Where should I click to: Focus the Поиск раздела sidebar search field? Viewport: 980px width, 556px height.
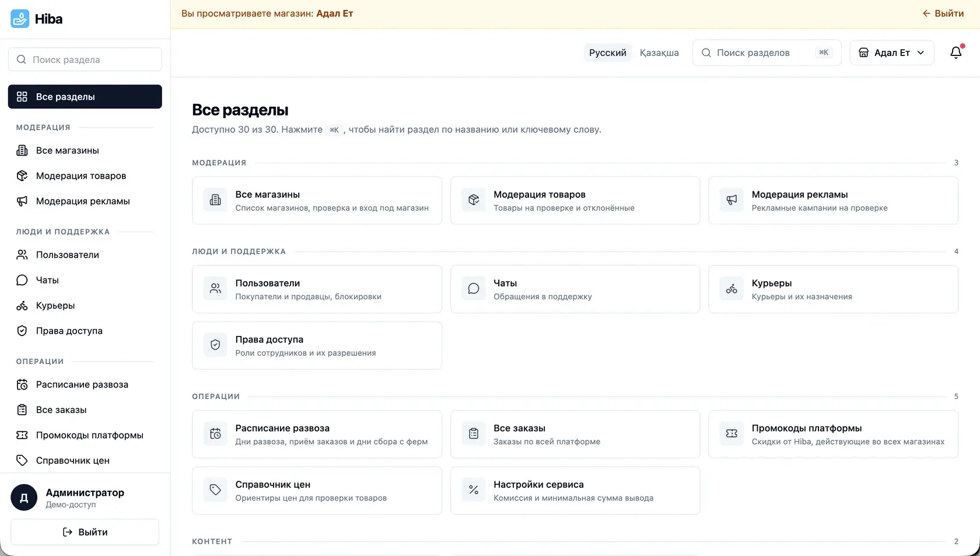coord(85,60)
